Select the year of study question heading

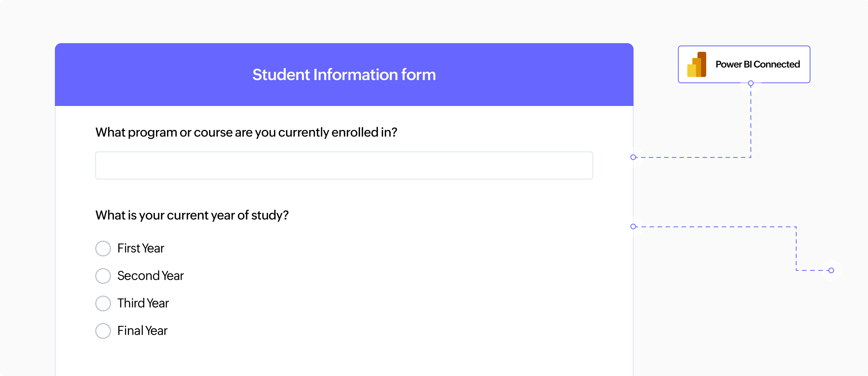(192, 215)
